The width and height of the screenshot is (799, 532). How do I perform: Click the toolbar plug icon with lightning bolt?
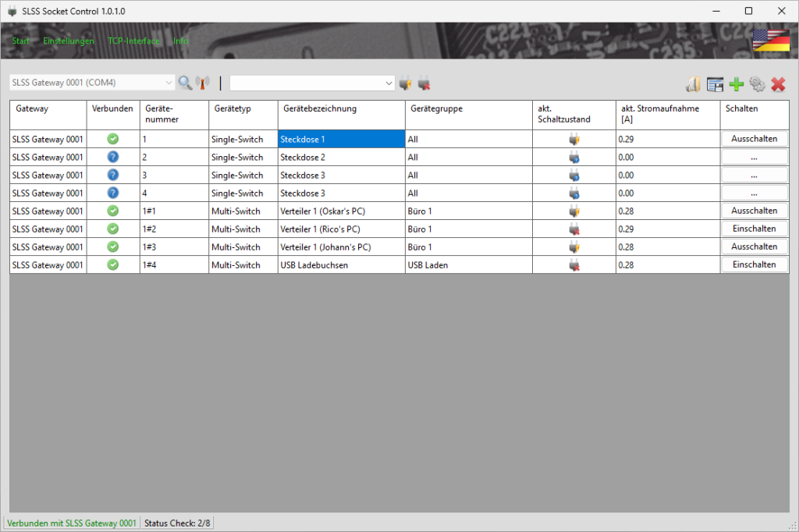405,83
